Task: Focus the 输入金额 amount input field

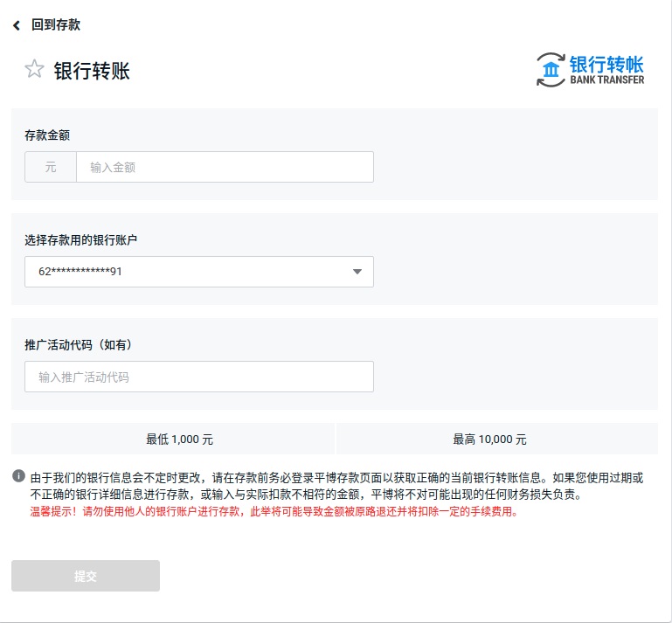Action: [225, 167]
